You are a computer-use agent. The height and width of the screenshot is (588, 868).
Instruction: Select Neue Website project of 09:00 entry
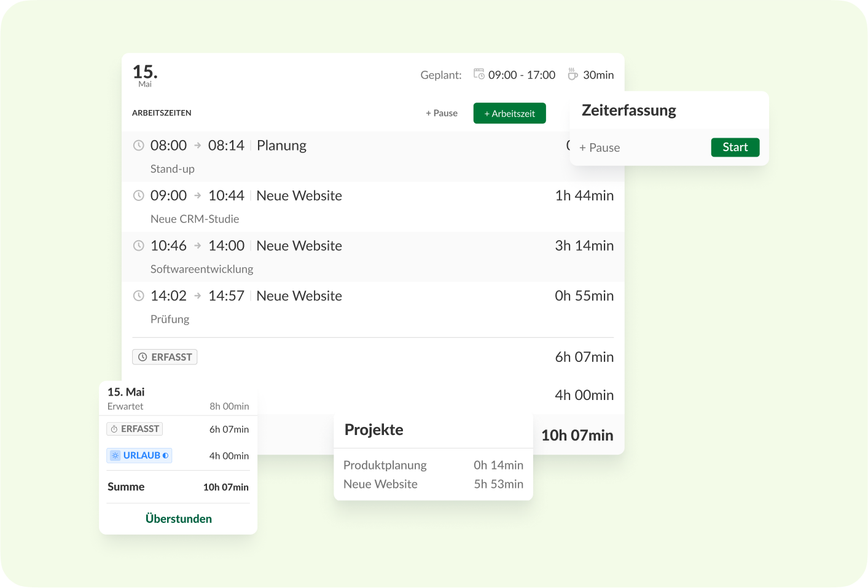tap(299, 195)
